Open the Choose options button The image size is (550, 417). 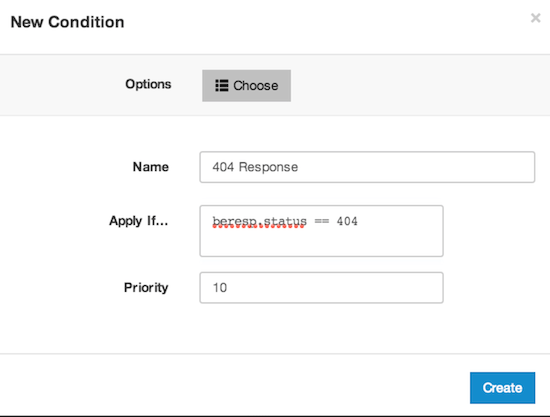(246, 86)
